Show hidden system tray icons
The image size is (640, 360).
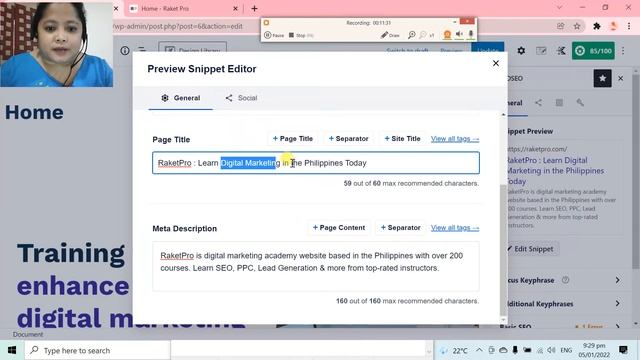pyautogui.click(x=479, y=350)
